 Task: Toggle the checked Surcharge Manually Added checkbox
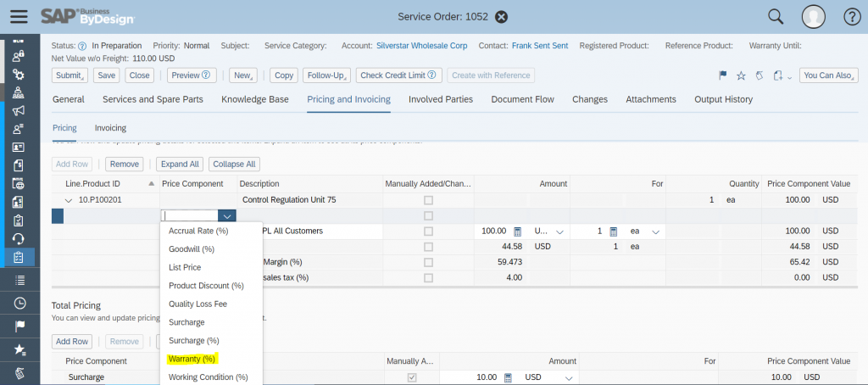coord(413,377)
